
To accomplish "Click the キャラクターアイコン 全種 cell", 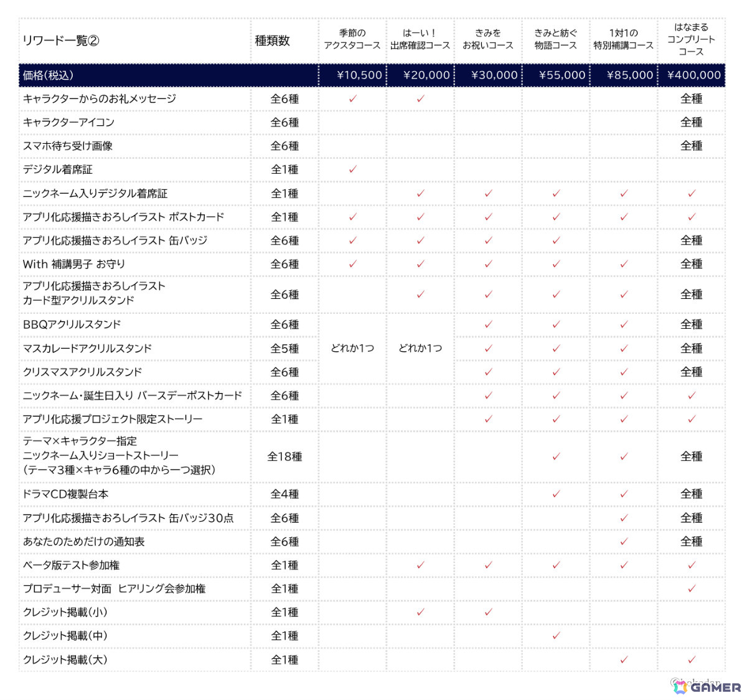I will [692, 122].
